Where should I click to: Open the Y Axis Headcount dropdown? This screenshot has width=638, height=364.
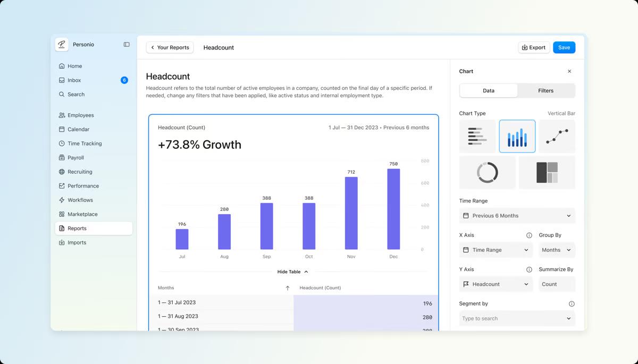coord(496,284)
